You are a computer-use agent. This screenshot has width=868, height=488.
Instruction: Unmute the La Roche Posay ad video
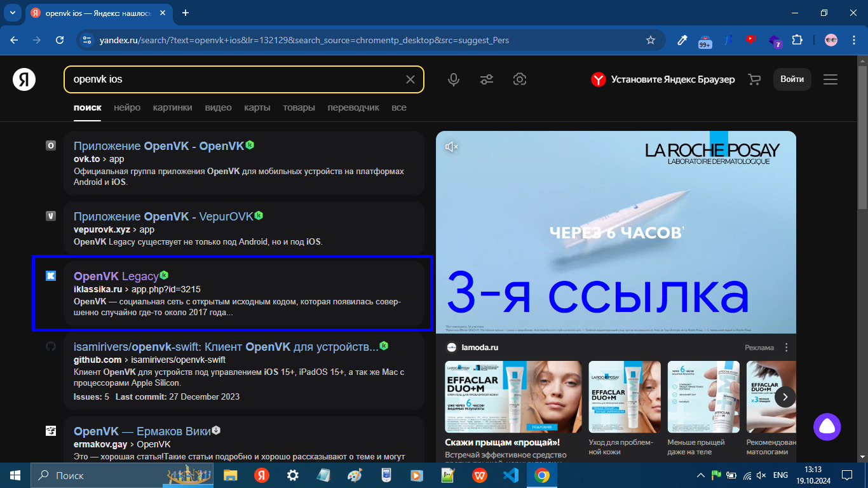(452, 147)
